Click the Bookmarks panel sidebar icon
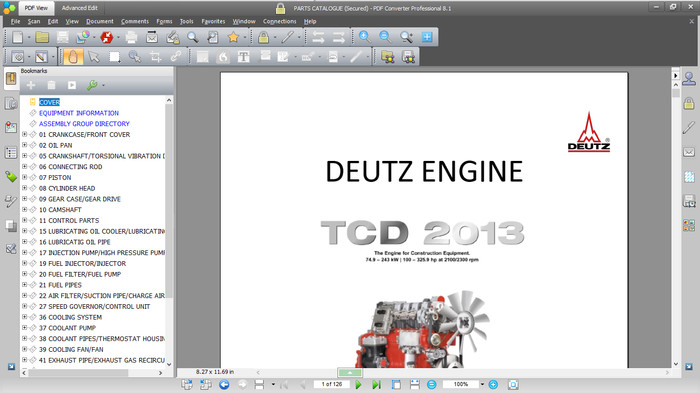The height and width of the screenshot is (393, 700). [x=11, y=79]
